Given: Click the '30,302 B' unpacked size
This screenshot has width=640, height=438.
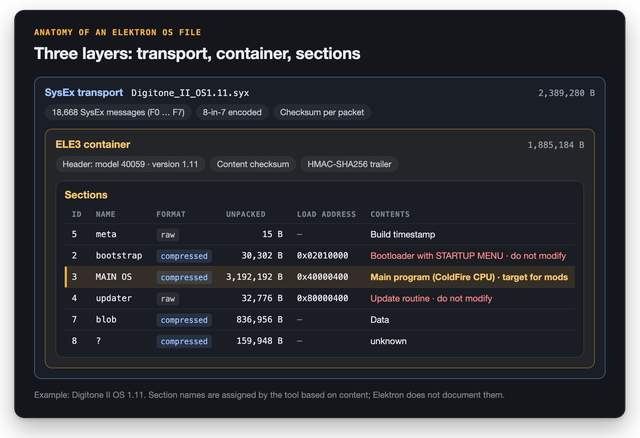Looking at the screenshot, I should pyautogui.click(x=262, y=256).
